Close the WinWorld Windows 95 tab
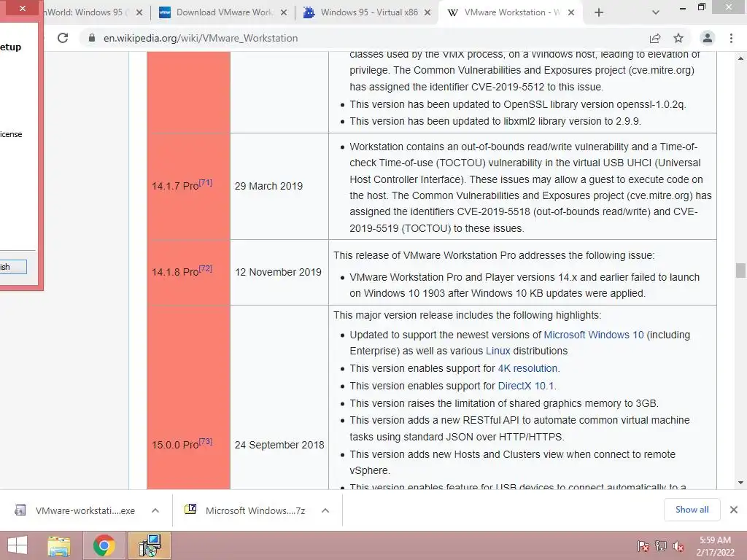 click(139, 13)
